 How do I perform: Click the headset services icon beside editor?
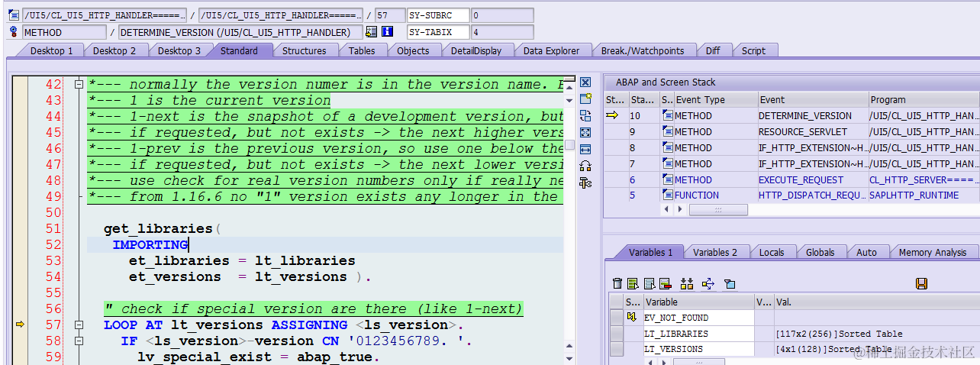coord(585,166)
